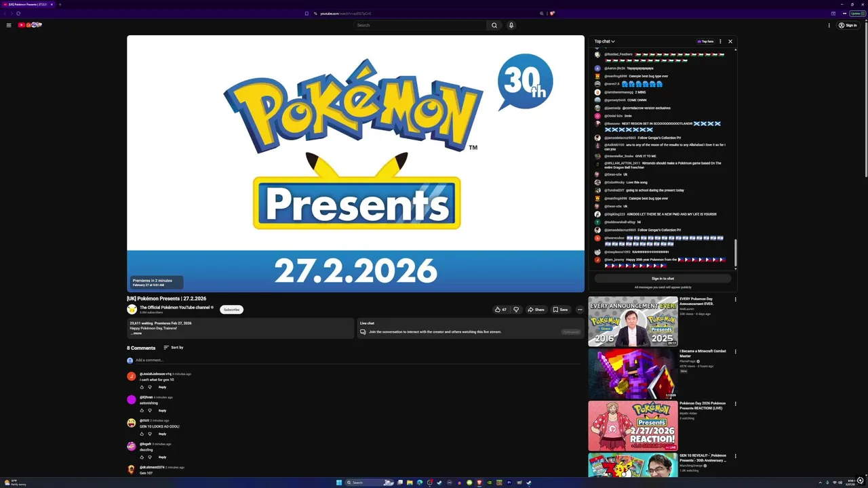868x488 pixels.
Task: Click the live chat scrollbar
Action: [x=735, y=254]
